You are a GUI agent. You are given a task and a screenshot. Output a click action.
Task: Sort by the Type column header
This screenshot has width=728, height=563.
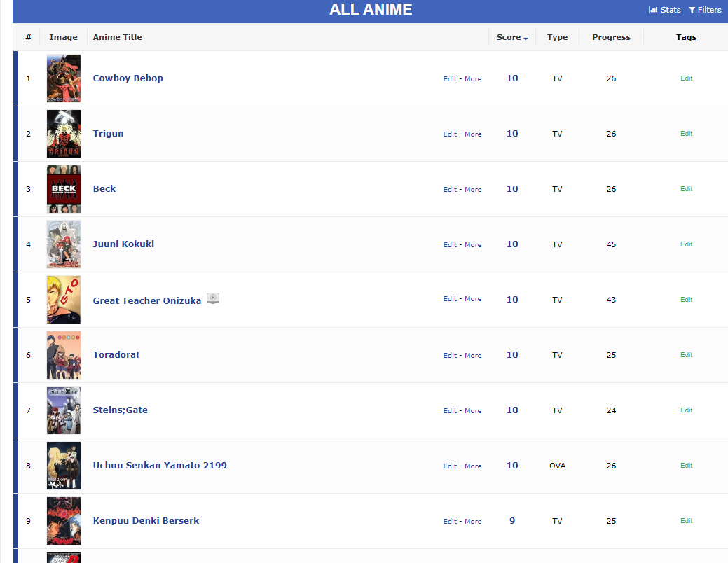pos(557,37)
